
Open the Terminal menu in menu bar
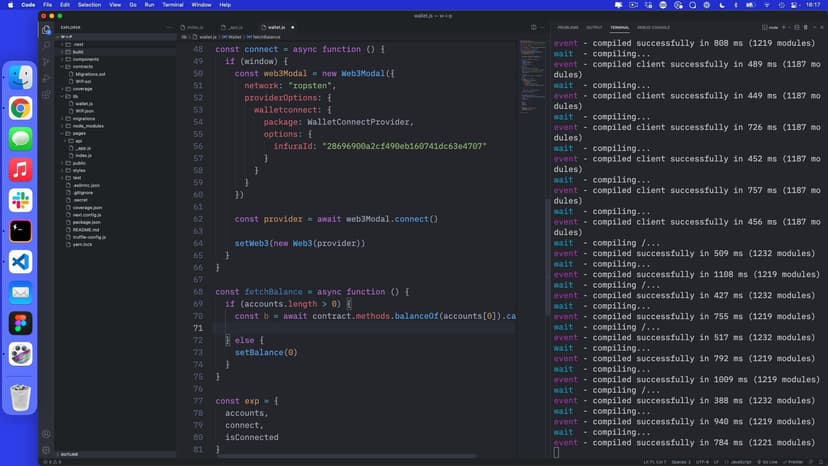172,5
